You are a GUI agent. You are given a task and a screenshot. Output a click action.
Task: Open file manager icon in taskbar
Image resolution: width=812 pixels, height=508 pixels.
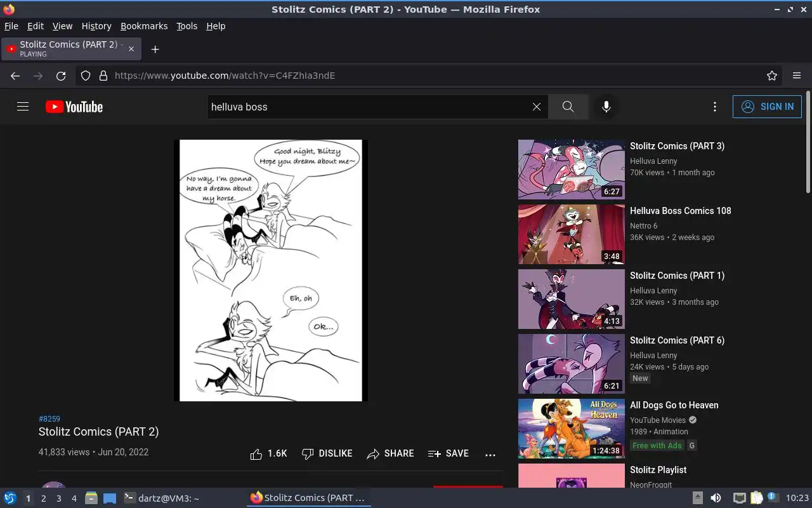(x=91, y=498)
